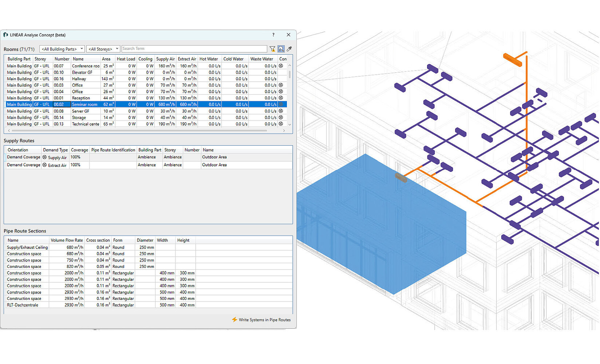Open the All Storeys dropdown
This screenshot has height=364, width=600.
coord(103,49)
